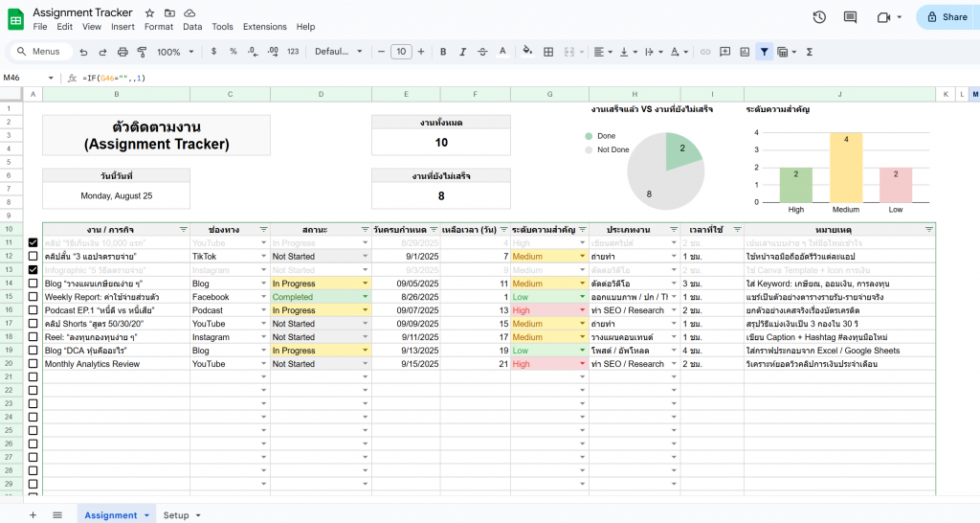This screenshot has height=523, width=980.
Task: Open the font family dropdown
Action: point(338,52)
